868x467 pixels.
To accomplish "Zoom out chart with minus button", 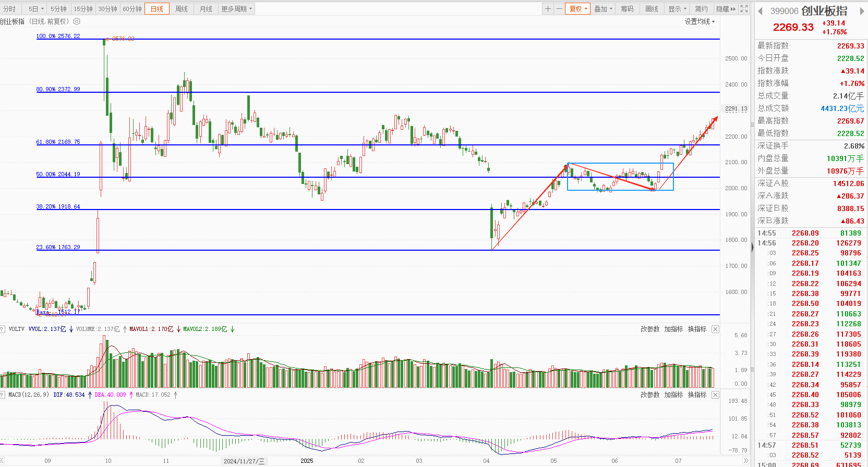I will (559, 9).
